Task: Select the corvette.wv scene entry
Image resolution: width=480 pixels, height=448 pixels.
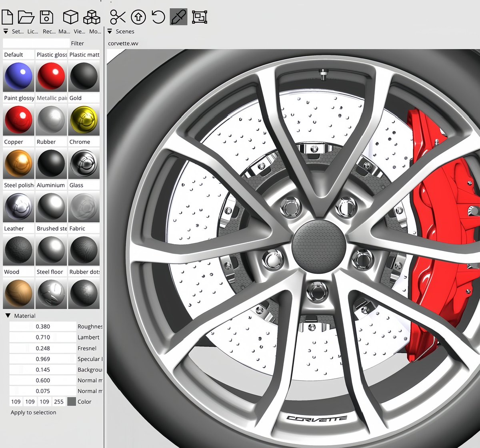Action: click(x=122, y=43)
